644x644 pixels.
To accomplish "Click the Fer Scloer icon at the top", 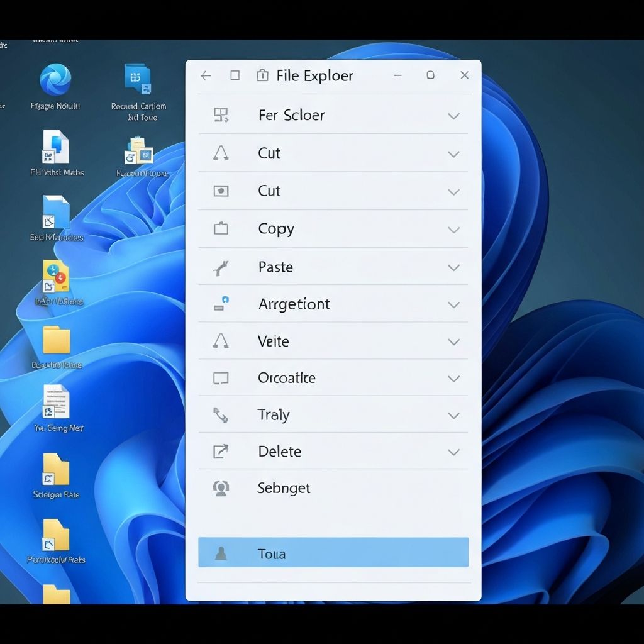I will [x=221, y=116].
